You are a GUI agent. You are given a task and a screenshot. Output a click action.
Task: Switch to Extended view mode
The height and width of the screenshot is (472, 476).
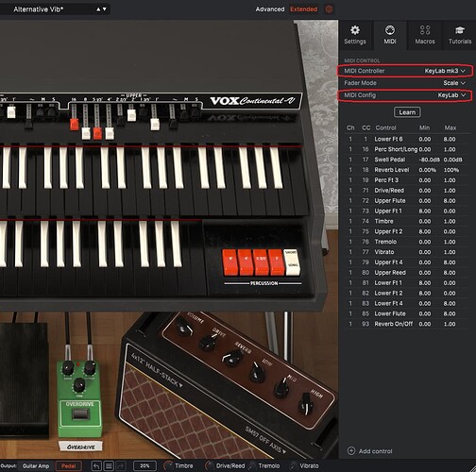point(303,9)
